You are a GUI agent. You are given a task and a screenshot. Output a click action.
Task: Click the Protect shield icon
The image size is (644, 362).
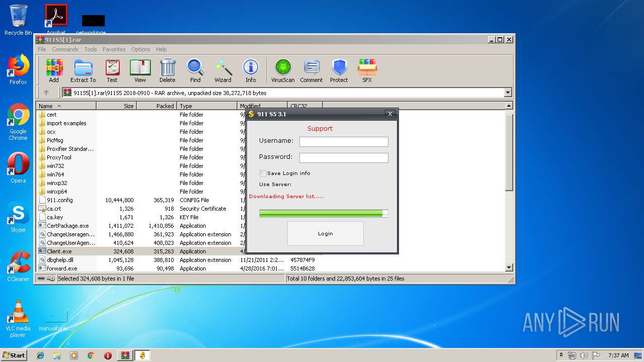339,70
